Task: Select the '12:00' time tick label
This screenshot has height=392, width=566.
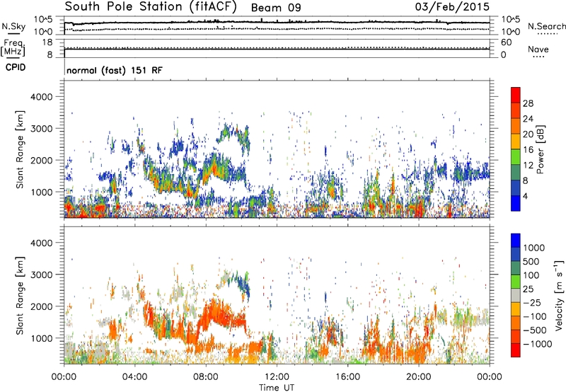Action: (277, 377)
